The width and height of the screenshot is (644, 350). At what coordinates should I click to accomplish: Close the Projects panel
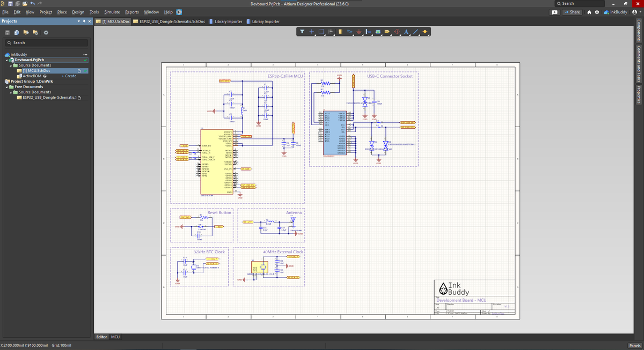tap(90, 21)
